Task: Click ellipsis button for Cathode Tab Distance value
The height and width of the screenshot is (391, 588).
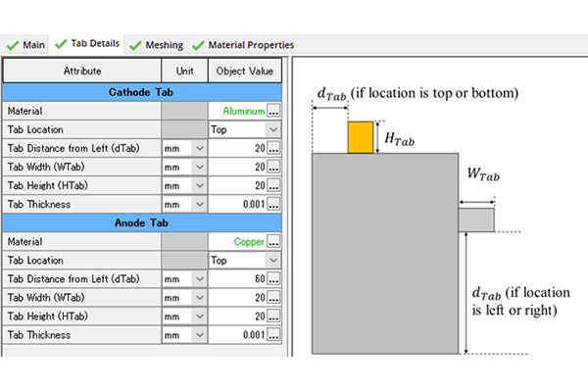Action: 273,148
